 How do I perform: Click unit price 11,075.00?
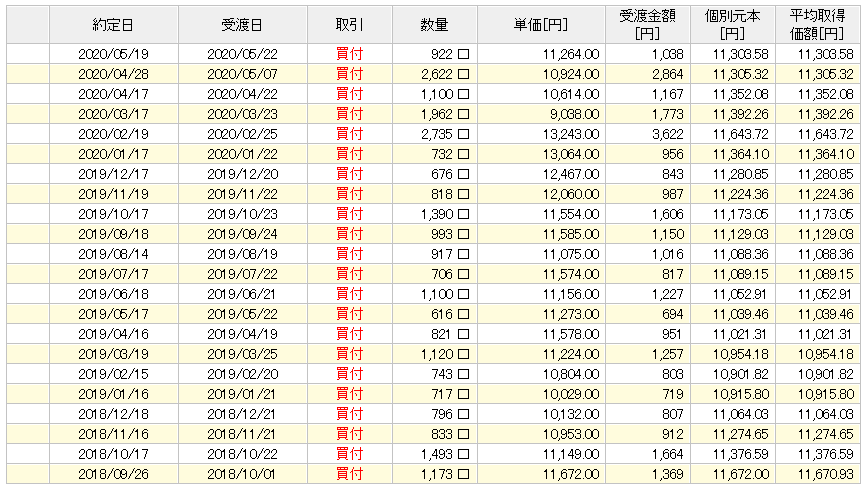[x=571, y=254]
